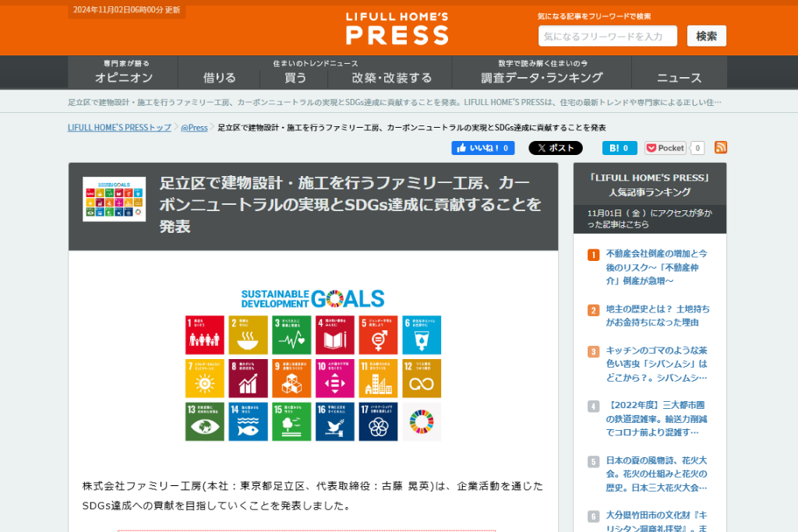The image size is (798, 532).
Task: Click the SDG 5 gender equality tile
Action: coord(378,335)
